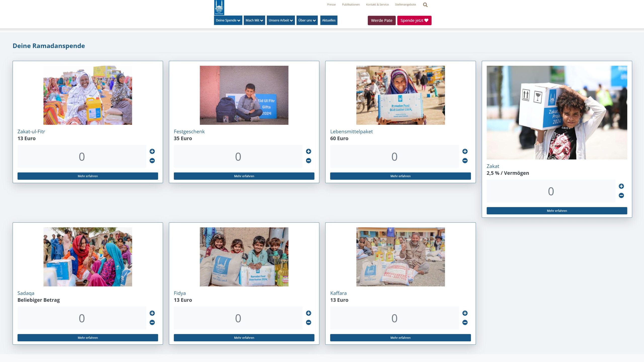Screen dimensions: 644x362
Task: Open the Über uns dropdown
Action: (x=307, y=20)
